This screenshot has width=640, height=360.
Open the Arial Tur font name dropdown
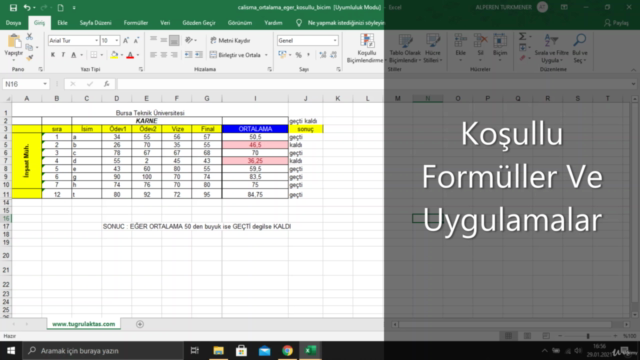(x=97, y=40)
